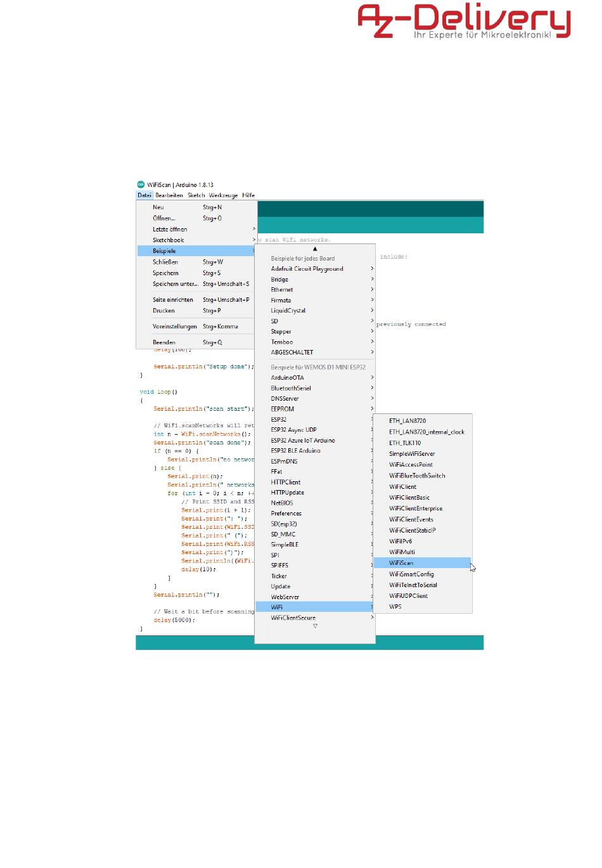This screenshot has width=602, height=868.
Task: Open the WiFiMulti example
Action: [423, 552]
